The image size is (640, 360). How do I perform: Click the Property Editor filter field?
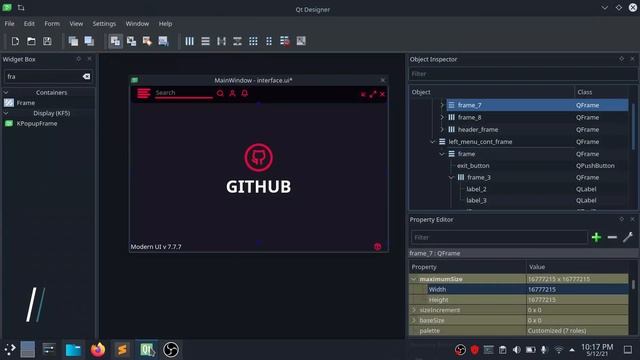[499, 237]
